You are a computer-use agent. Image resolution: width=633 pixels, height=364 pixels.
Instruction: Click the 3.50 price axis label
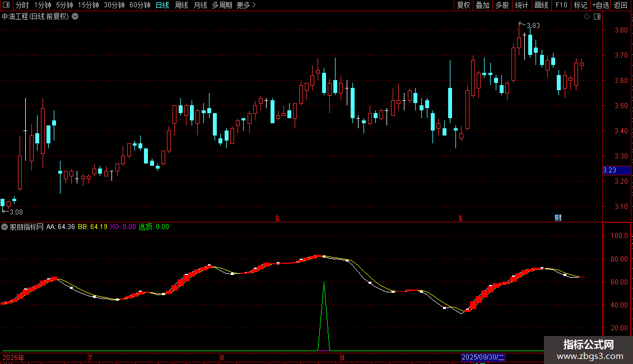click(621, 106)
